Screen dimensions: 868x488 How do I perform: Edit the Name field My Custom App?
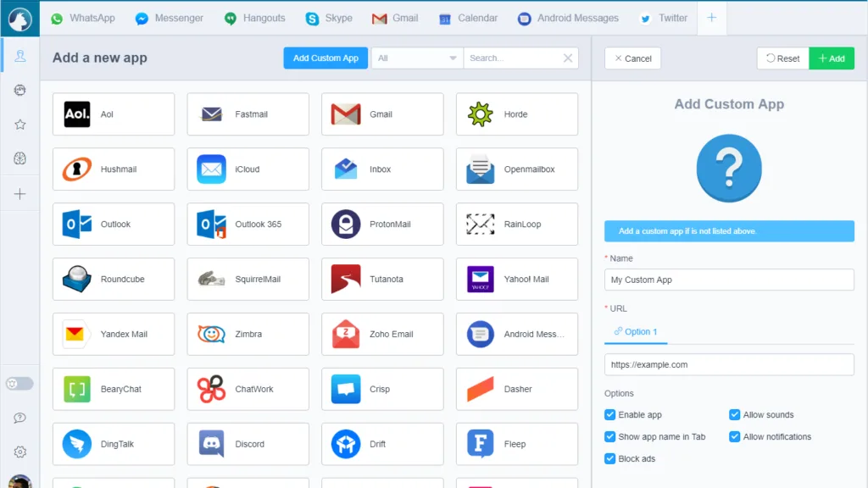click(x=729, y=280)
